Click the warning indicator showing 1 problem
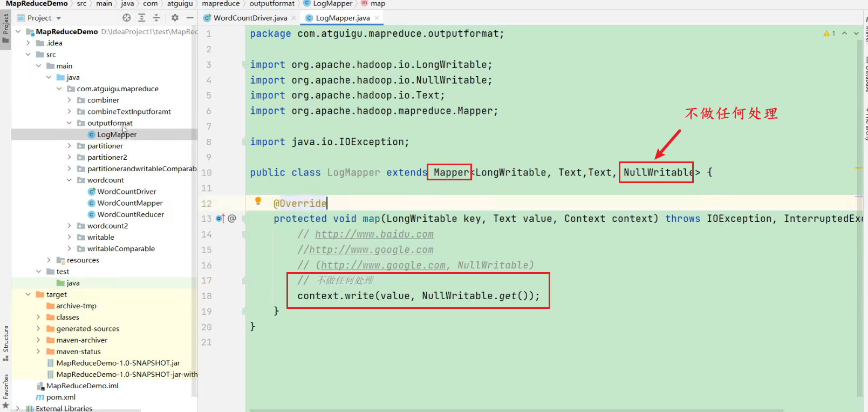Viewport: 868px width, 412px height. click(x=829, y=33)
